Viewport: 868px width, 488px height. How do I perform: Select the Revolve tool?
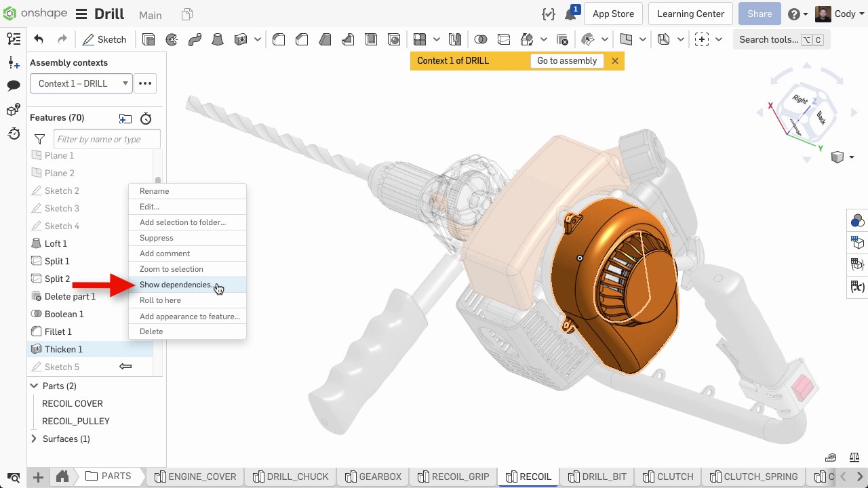(x=172, y=39)
